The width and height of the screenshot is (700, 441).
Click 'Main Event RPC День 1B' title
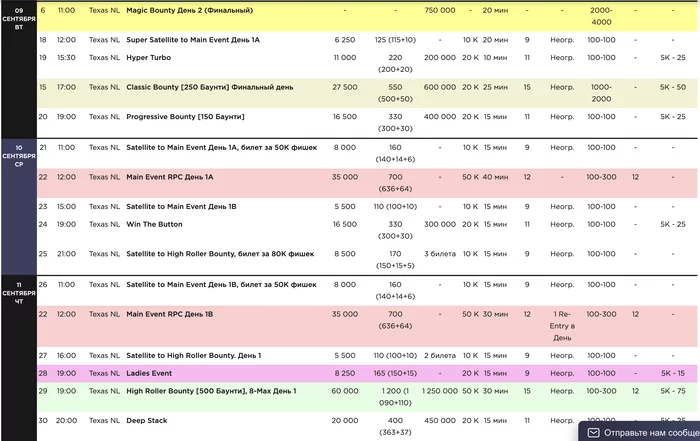170,314
